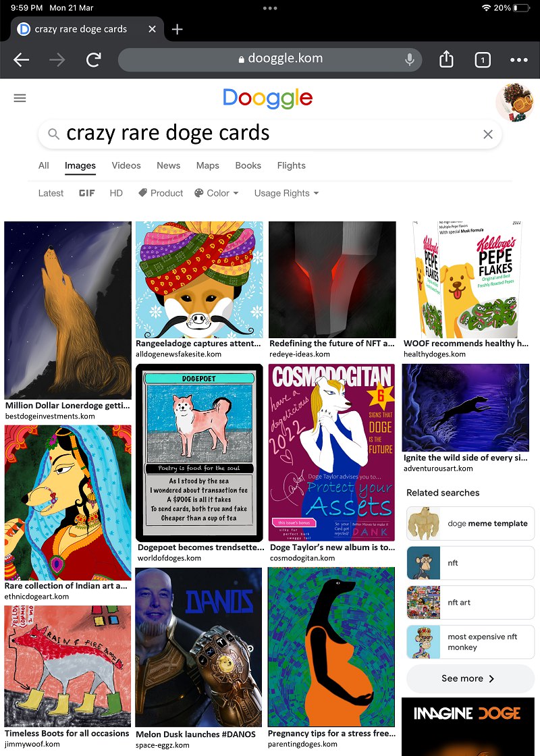Tap the browser back arrow

click(x=21, y=60)
